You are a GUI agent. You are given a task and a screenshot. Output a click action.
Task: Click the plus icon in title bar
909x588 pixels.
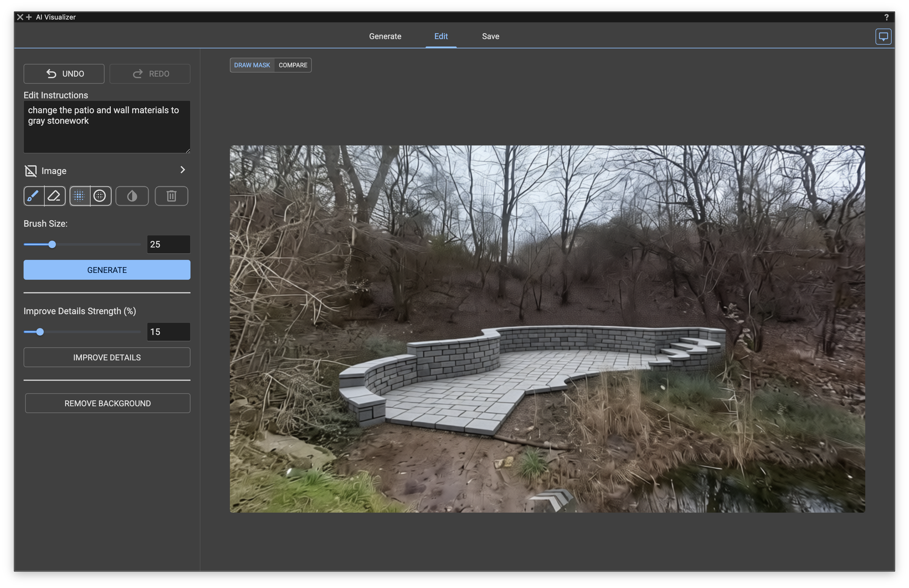(x=29, y=17)
